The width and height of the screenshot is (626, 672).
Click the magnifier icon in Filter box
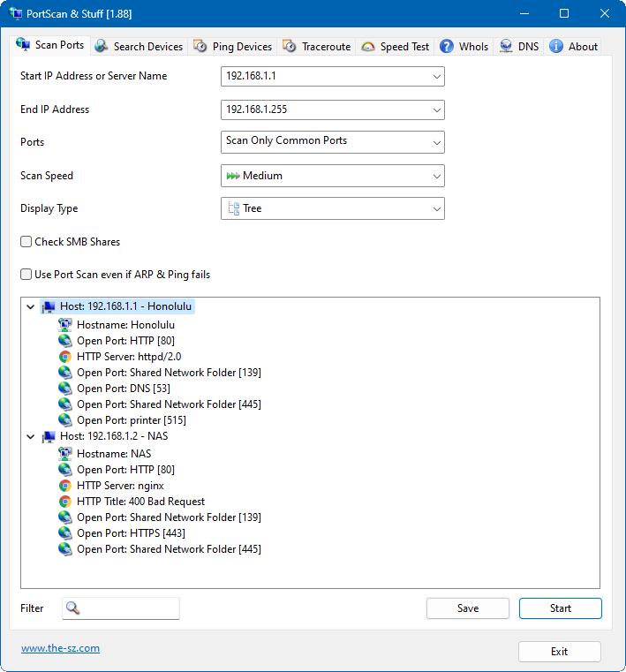pyautogui.click(x=72, y=608)
